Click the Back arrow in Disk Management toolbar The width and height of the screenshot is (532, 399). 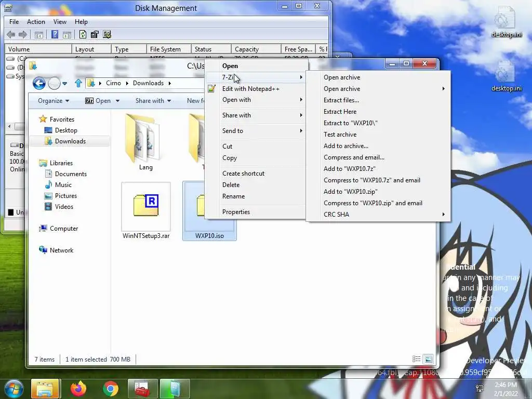click(11, 34)
